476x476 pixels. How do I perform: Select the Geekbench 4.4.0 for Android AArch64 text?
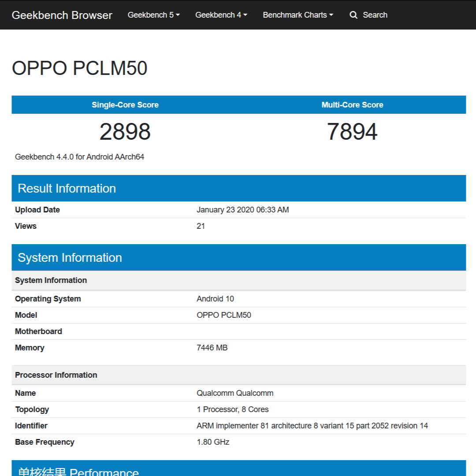click(x=79, y=157)
